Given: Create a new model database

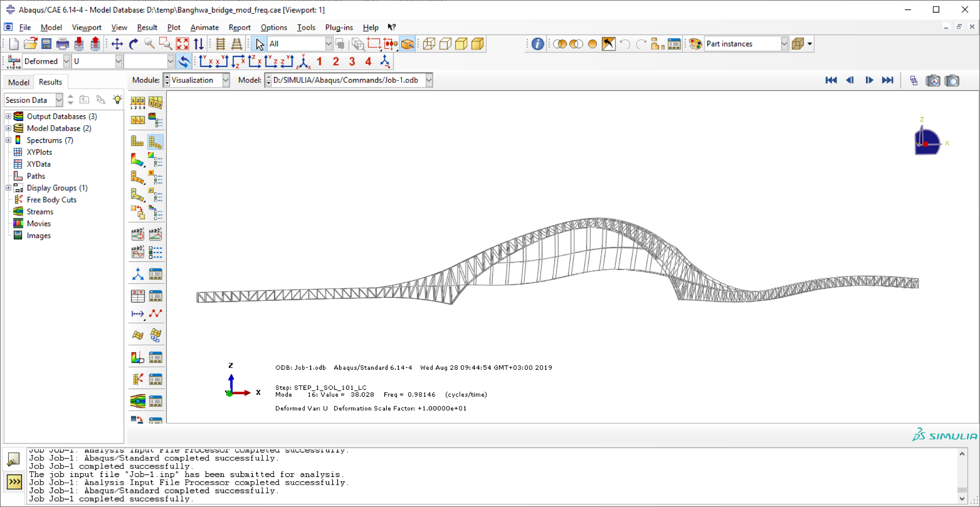Looking at the screenshot, I should pos(14,44).
